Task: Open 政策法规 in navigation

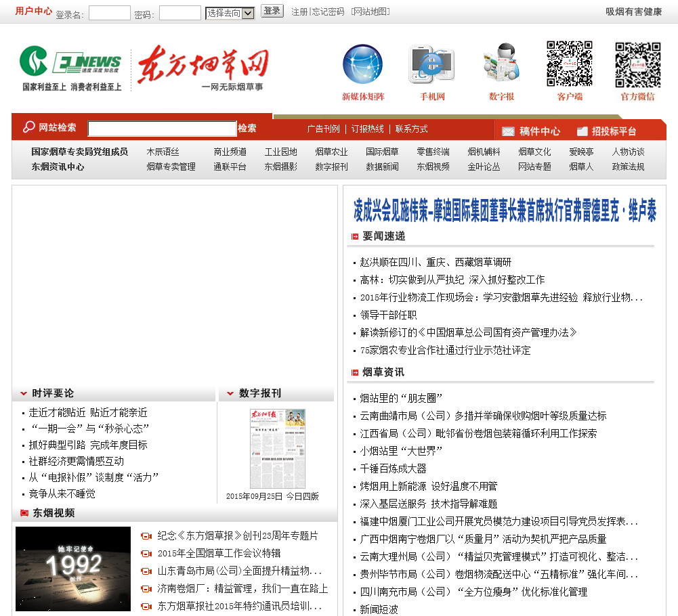Action: click(629, 167)
